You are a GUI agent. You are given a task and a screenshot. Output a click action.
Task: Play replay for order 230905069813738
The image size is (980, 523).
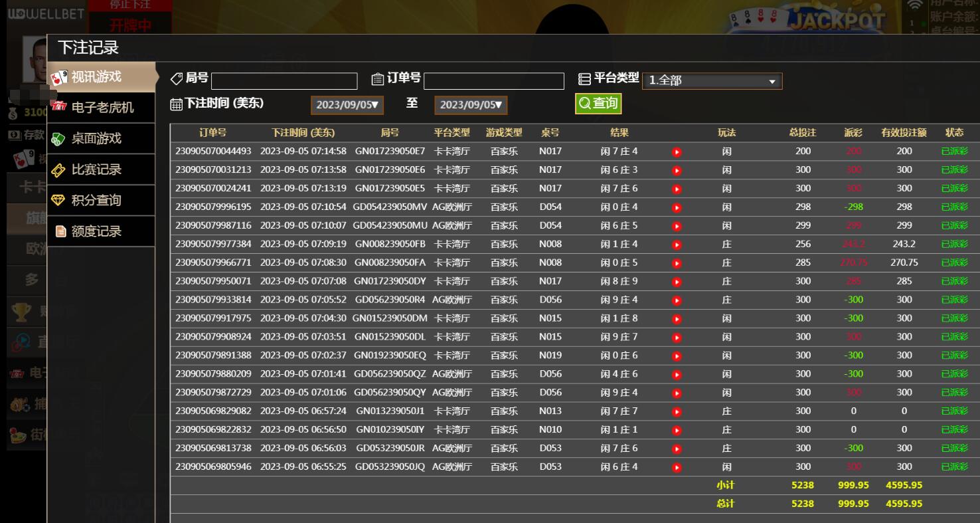pos(677,449)
